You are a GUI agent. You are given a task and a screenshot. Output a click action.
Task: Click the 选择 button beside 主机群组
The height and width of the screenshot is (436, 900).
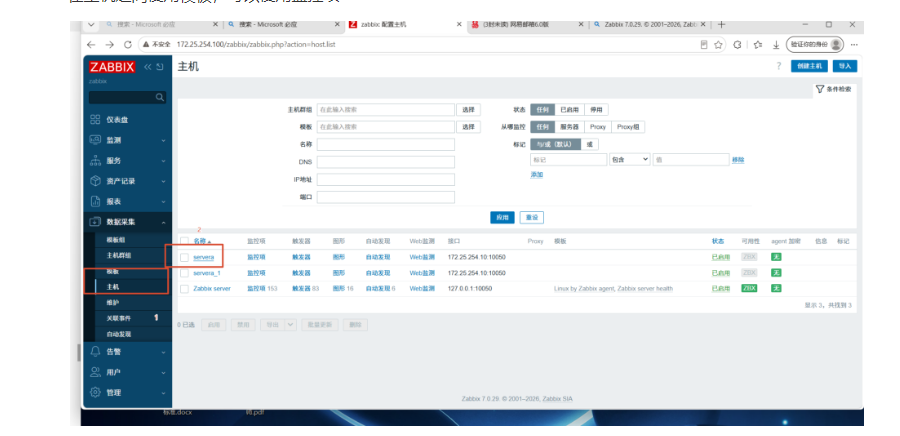click(x=468, y=110)
